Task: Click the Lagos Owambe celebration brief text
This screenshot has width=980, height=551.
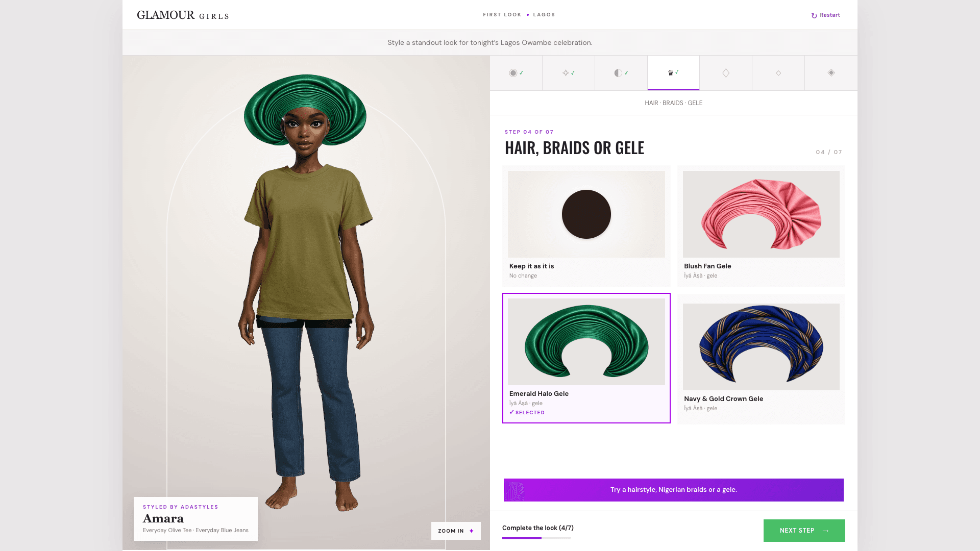Action: coord(490,42)
